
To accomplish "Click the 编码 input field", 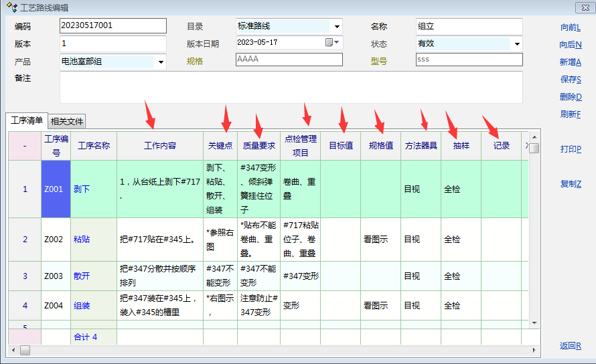I will (113, 26).
